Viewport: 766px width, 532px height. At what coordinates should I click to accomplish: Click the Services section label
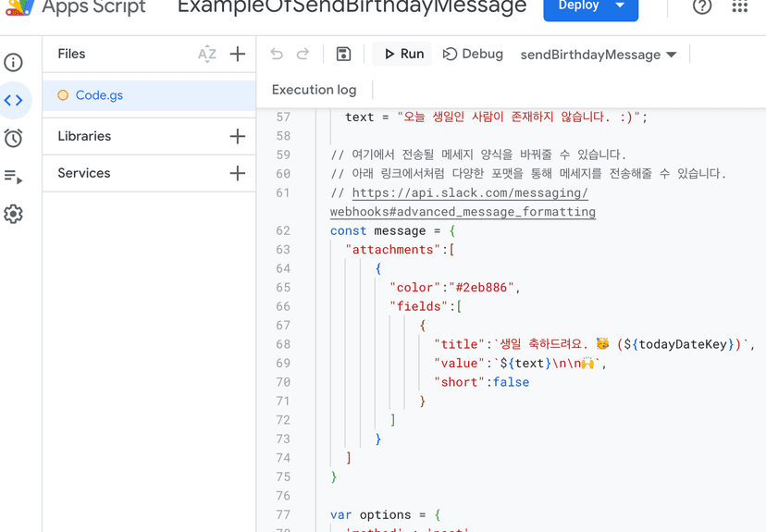tap(84, 173)
